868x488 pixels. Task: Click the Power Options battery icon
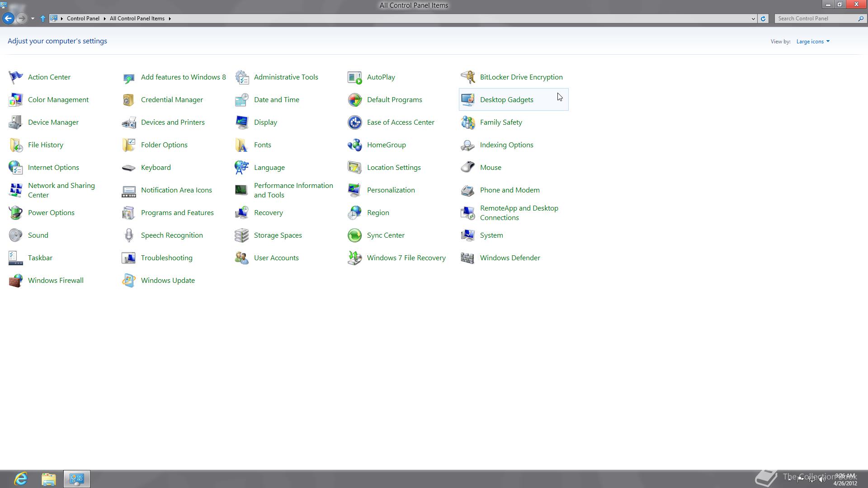coord(16,213)
